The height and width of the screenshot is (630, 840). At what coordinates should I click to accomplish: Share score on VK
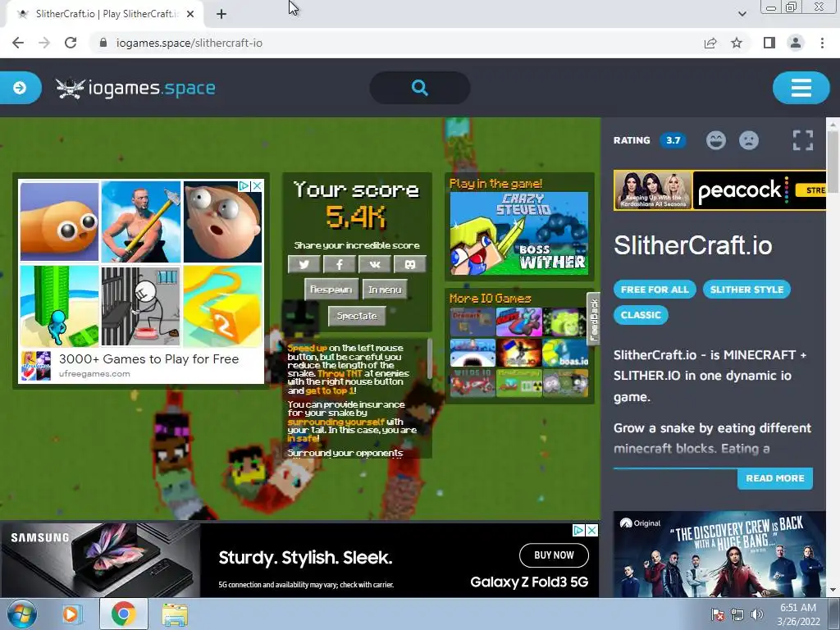pyautogui.click(x=374, y=264)
